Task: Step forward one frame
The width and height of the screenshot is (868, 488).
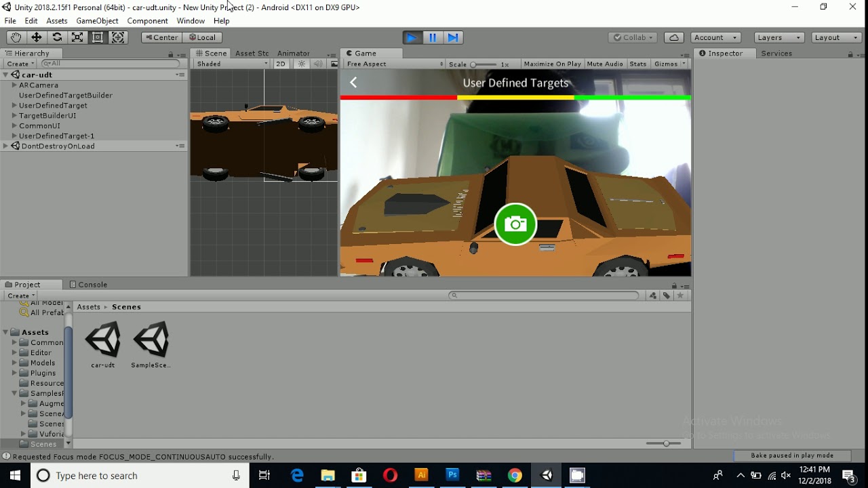Action: 454,37
